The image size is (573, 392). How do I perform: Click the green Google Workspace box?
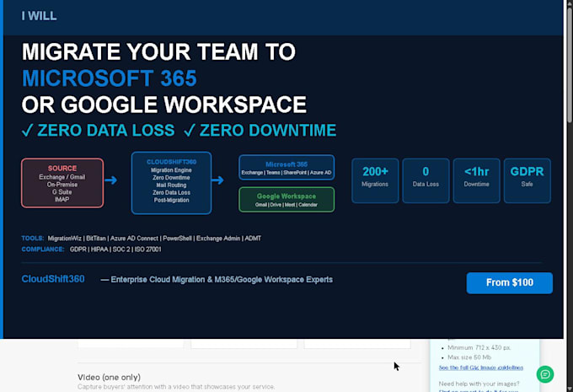tap(286, 200)
